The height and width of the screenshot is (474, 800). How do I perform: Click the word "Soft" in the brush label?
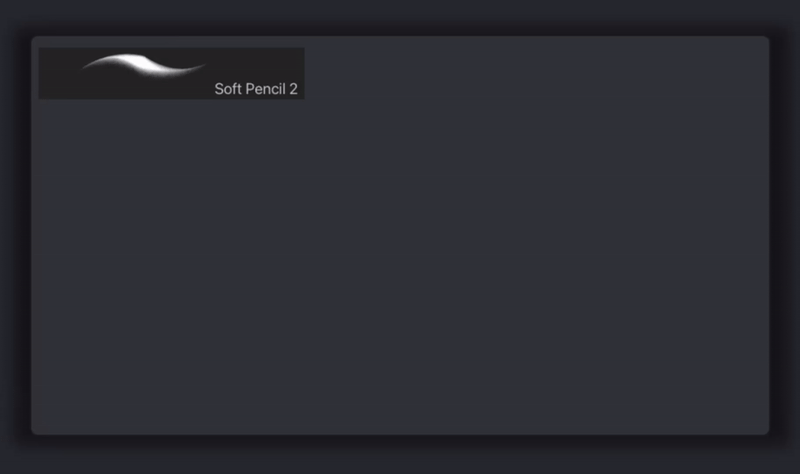pos(227,89)
